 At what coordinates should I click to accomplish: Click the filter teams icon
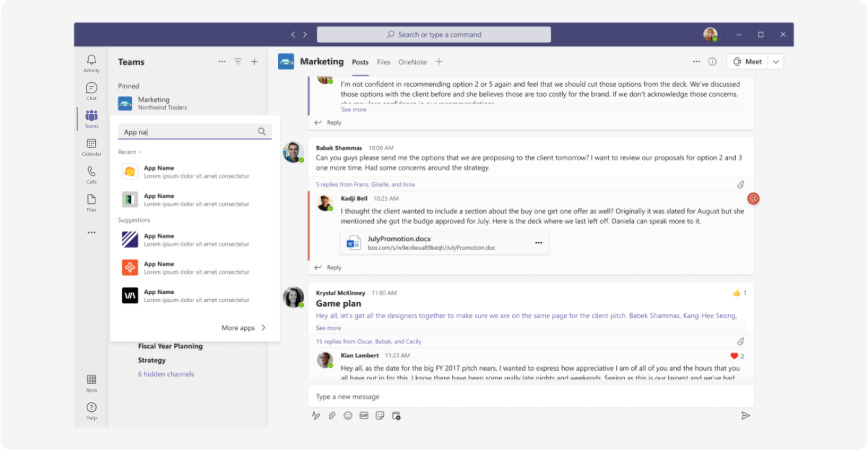pyautogui.click(x=238, y=61)
